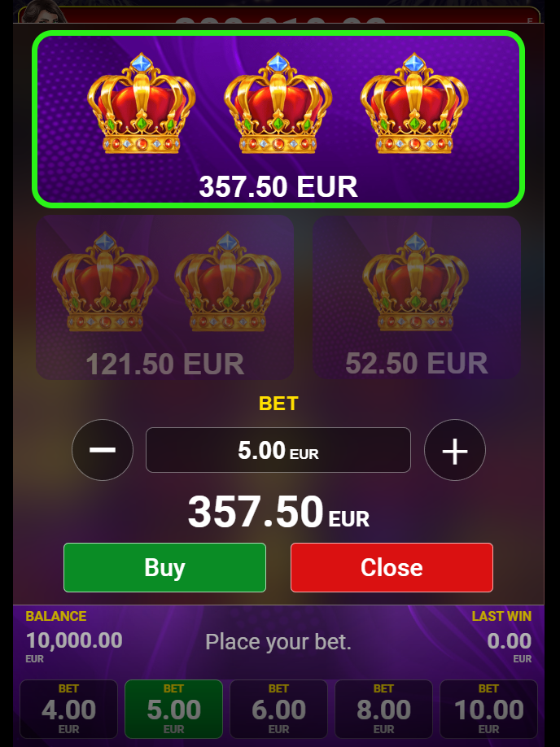Click the 5.00 EUR bet amount field
This screenshot has height=747, width=560.
[x=278, y=450]
